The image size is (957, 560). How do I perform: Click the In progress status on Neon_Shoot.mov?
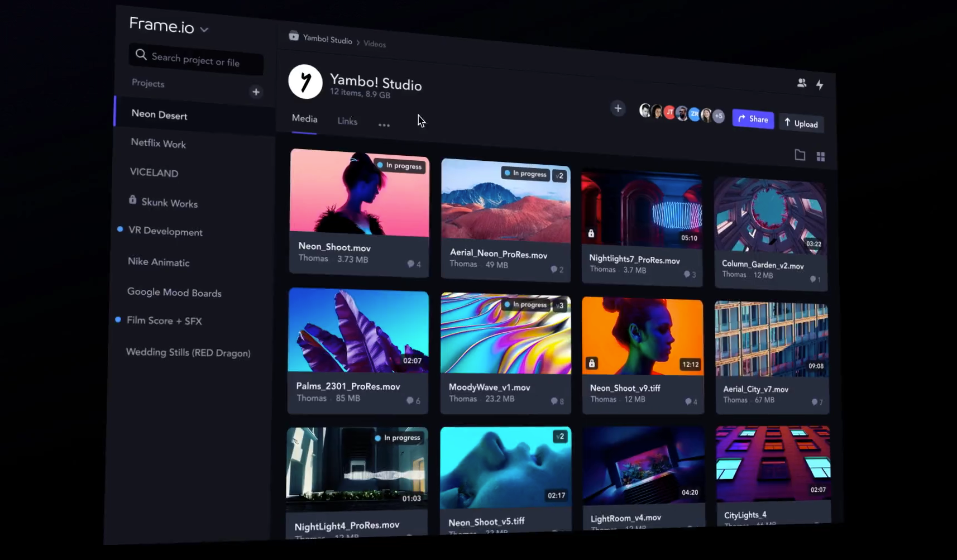pos(400,166)
